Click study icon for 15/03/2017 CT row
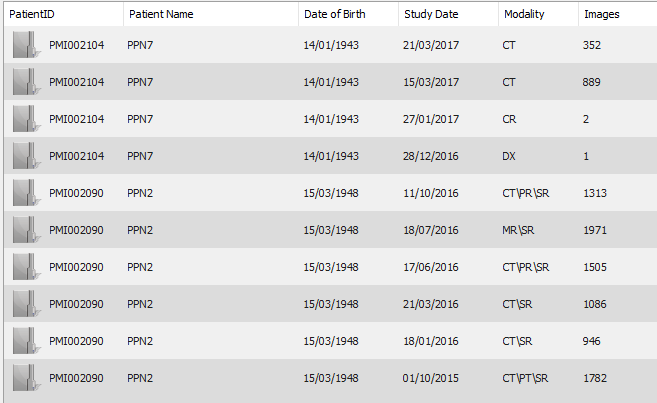657x403 pixels. point(26,82)
